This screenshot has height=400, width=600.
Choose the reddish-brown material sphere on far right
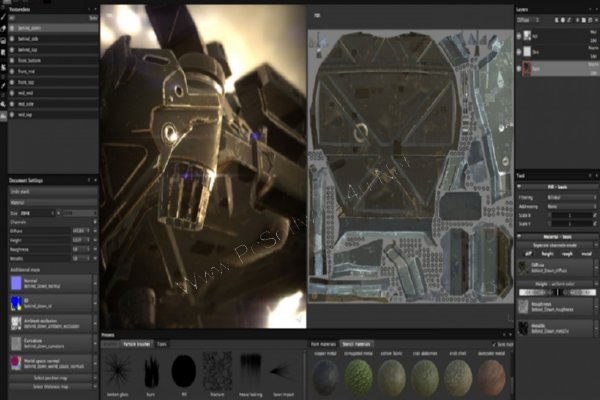coord(491,377)
